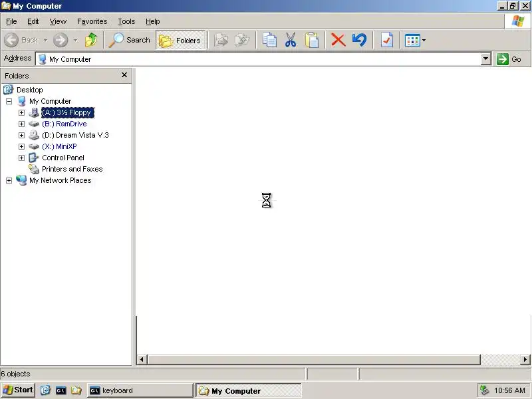Switch to keyboard taskbar window

pos(140,390)
